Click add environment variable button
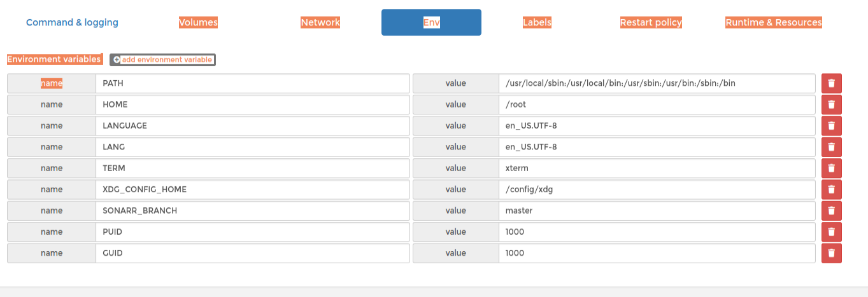Viewport: 868px width, 297px height. click(x=162, y=59)
